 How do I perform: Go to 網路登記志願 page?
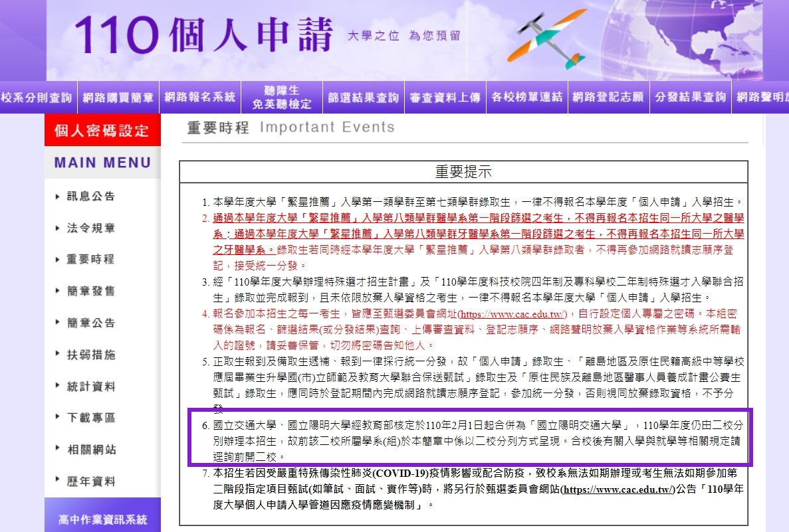pos(608,98)
